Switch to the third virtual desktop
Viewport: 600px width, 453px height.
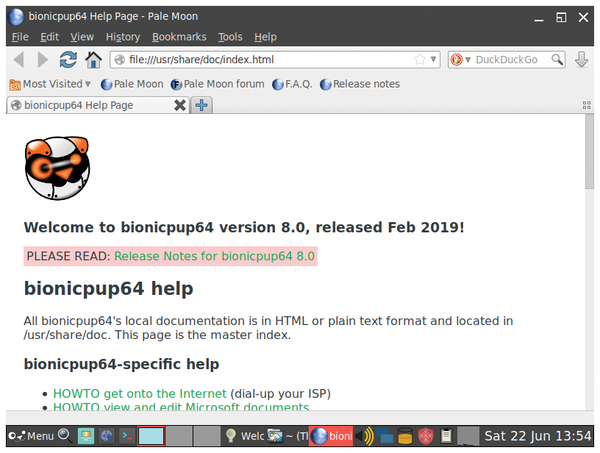pos(207,436)
